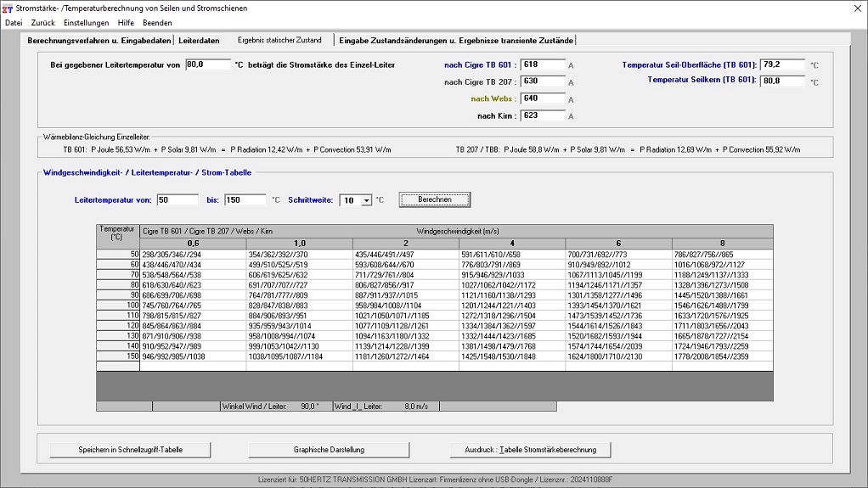This screenshot has height=488, width=868.
Task: Click the nach Webs result field
Action: 543,98
